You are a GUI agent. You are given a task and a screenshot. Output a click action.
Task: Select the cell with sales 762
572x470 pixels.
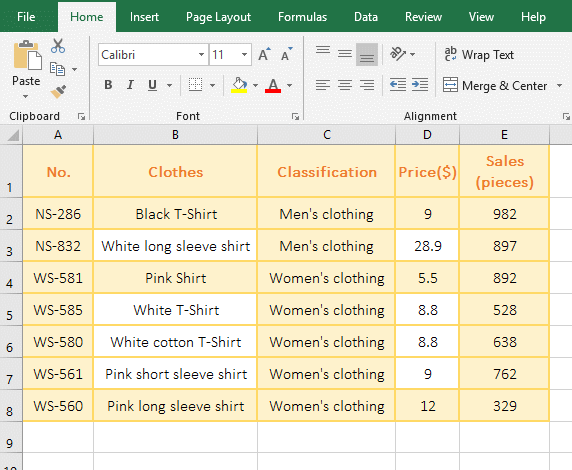pyautogui.click(x=504, y=374)
